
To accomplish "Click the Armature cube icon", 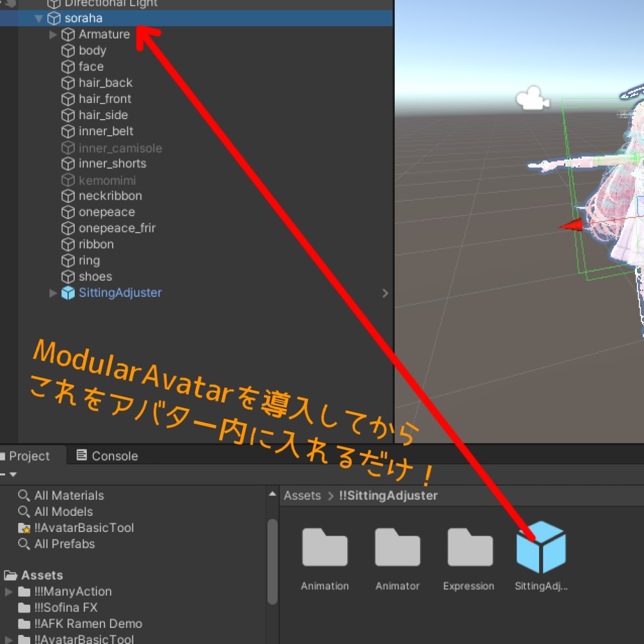I will 68,35.
